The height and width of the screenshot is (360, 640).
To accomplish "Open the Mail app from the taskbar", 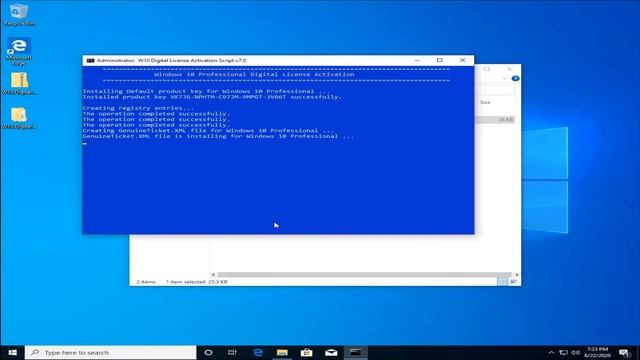I will click(x=331, y=352).
